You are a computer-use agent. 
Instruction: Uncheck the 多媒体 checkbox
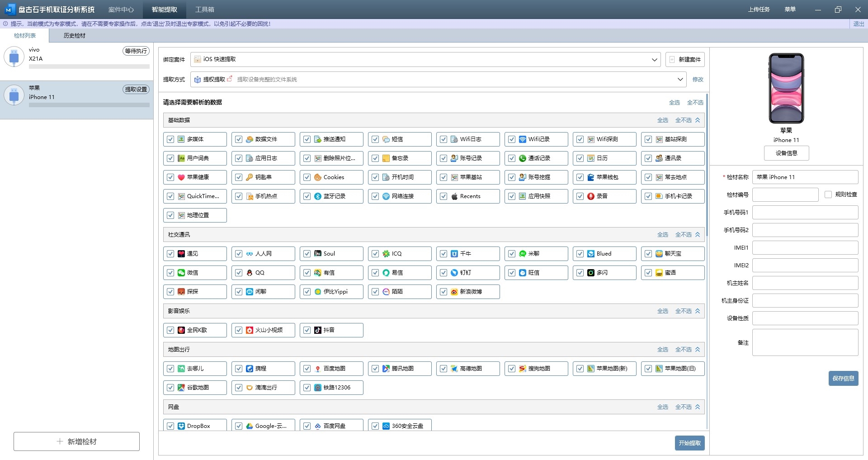click(x=170, y=139)
